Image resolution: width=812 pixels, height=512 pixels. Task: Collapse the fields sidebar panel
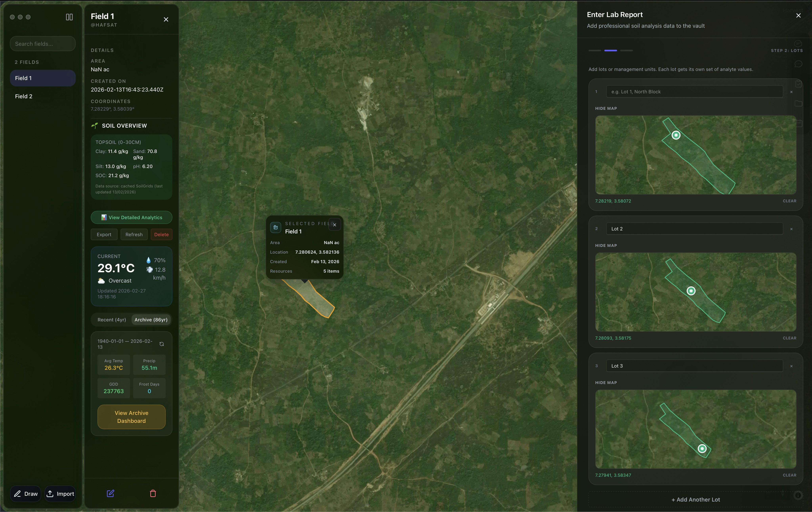(x=69, y=17)
